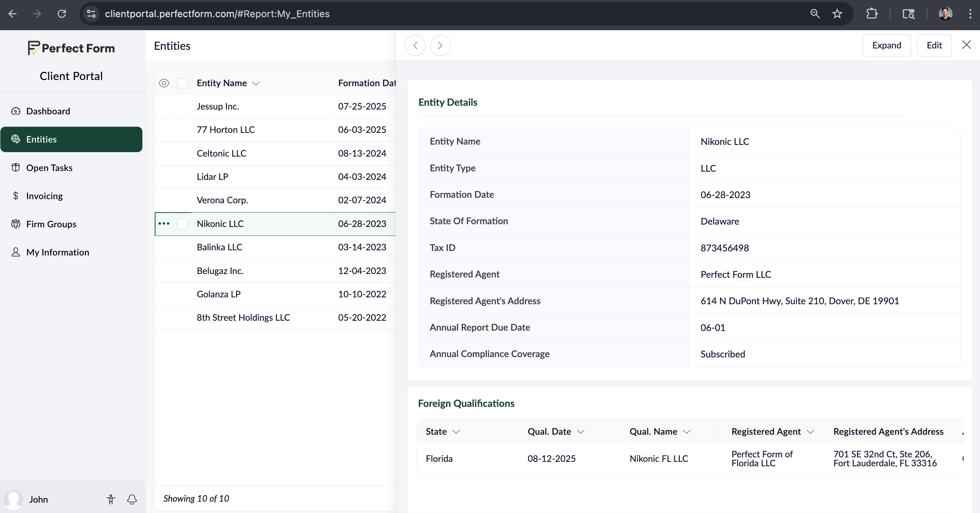Open the Invoicing sidebar section
This screenshot has height=513, width=980.
pyautogui.click(x=44, y=196)
